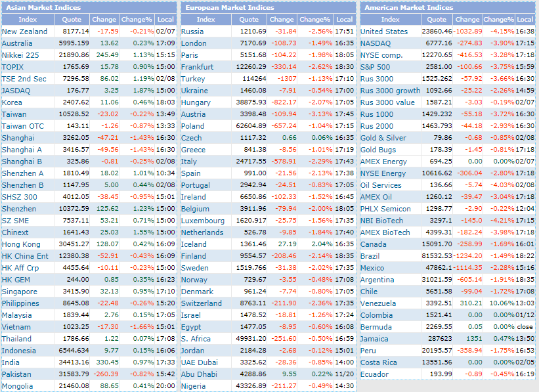Click the Change% header in European table

pyautogui.click(x=314, y=20)
